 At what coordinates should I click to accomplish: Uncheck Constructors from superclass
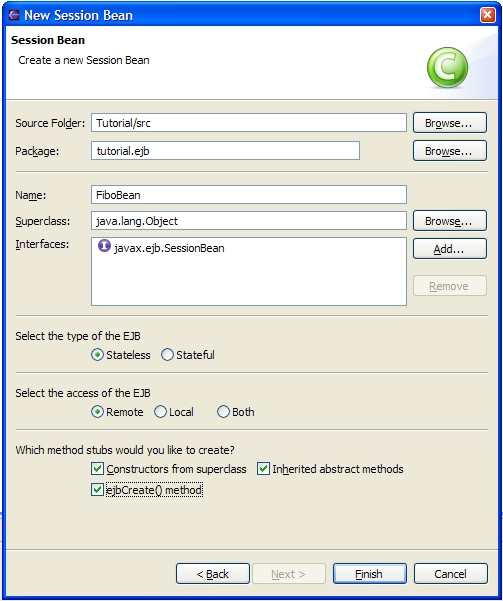(97, 468)
